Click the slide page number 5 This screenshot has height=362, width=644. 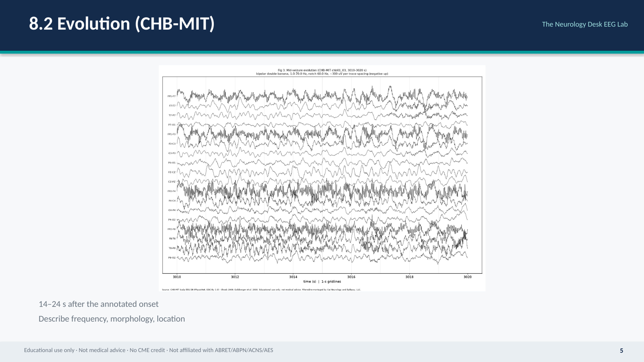[x=621, y=351]
